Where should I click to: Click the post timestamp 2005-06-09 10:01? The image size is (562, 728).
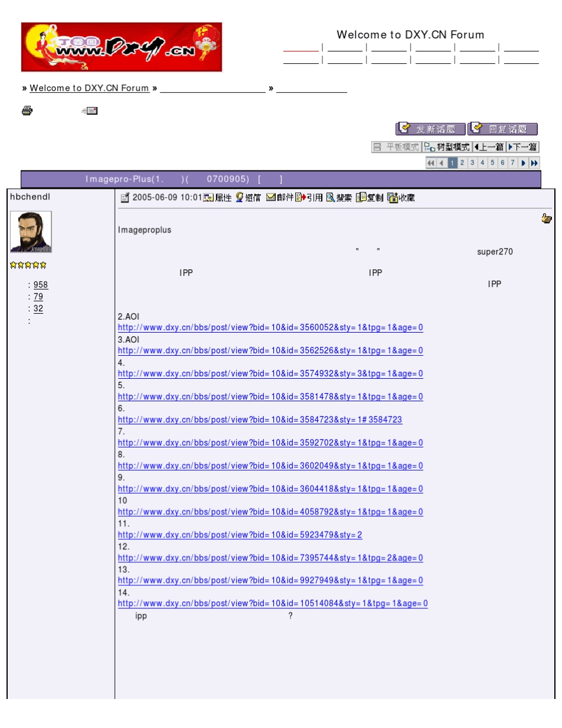(x=167, y=198)
